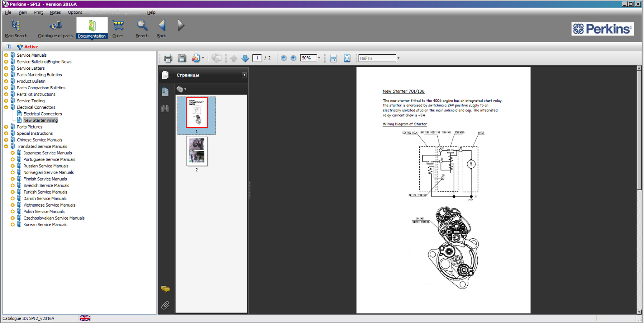Open the Notes menu
644x323 pixels.
tap(55, 12)
